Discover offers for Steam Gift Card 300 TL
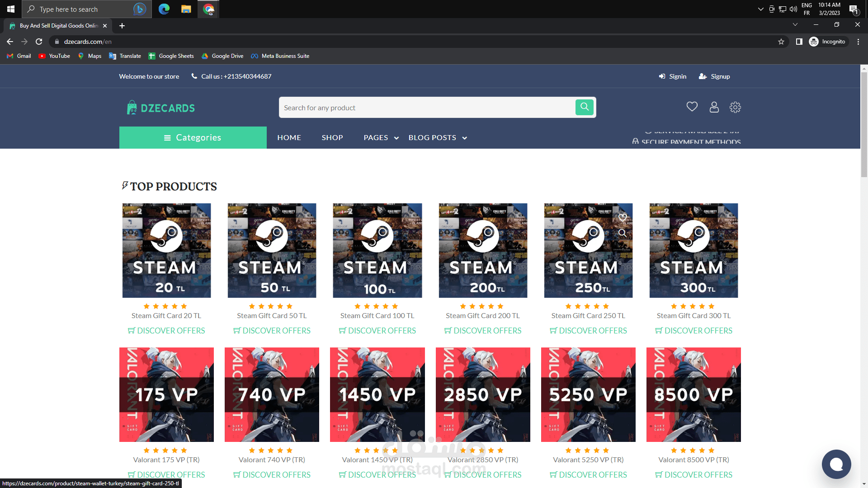The image size is (868, 488). pyautogui.click(x=694, y=331)
